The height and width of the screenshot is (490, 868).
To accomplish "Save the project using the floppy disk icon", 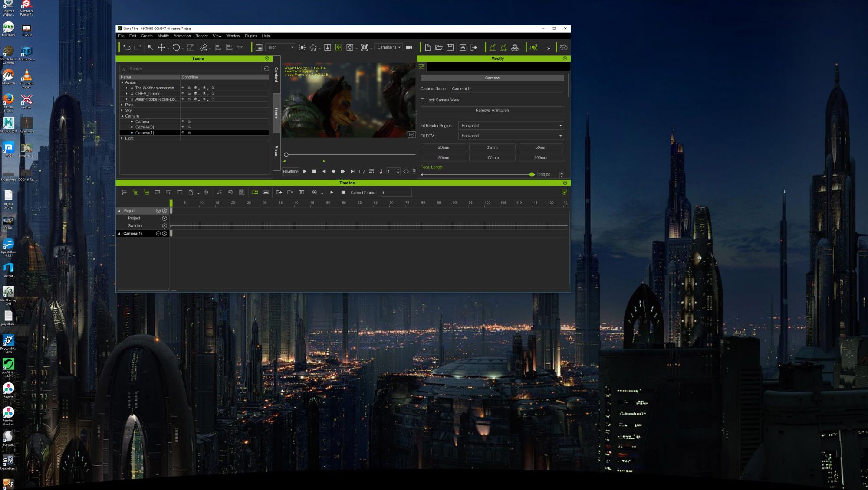I will tap(450, 48).
